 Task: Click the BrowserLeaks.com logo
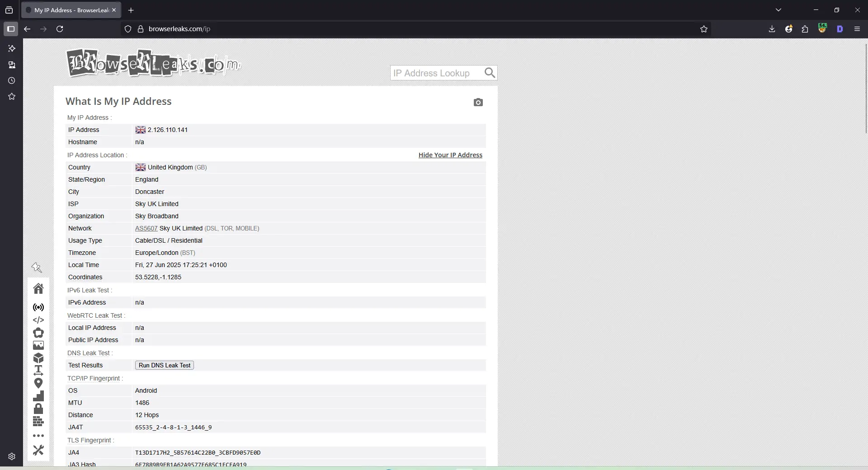pyautogui.click(x=154, y=63)
